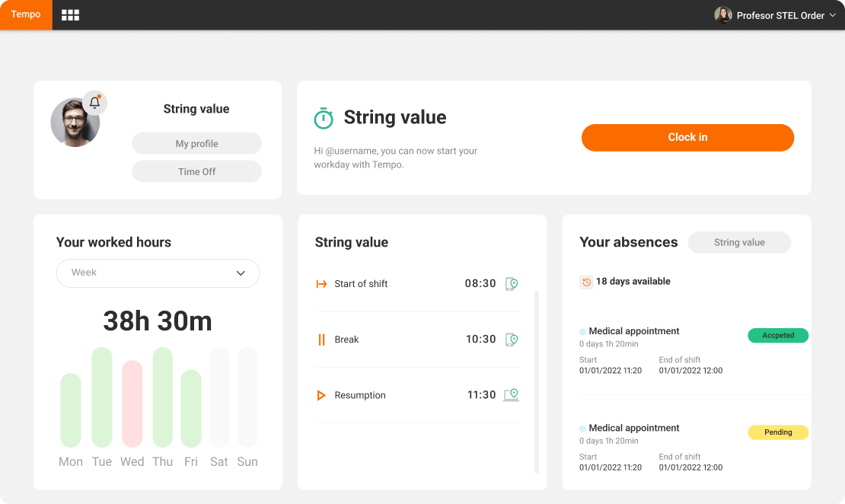The height and width of the screenshot is (504, 845).
Task: Open the apps grid menu icon
Action: pos(70,15)
